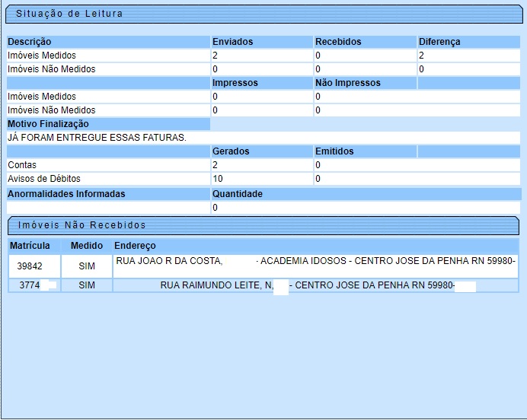Click the 'JÁ FORAM ENTREGUE ESSAS FATURAS' text

point(97,138)
